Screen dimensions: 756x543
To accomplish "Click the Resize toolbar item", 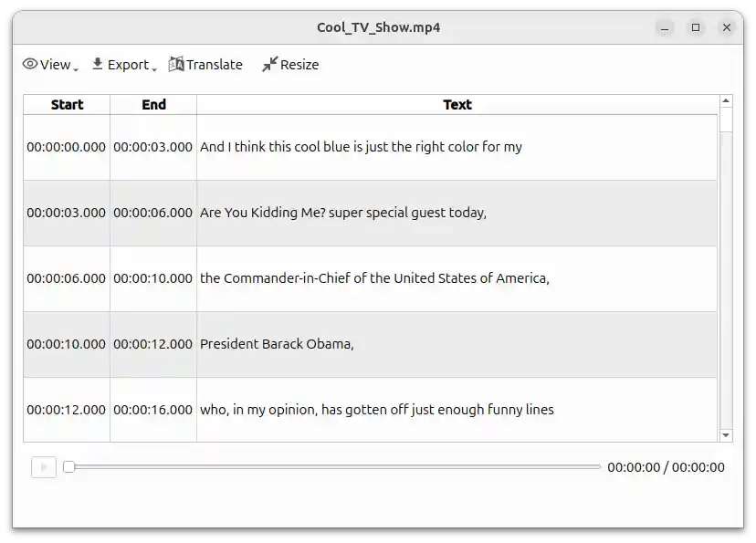I will [x=290, y=64].
